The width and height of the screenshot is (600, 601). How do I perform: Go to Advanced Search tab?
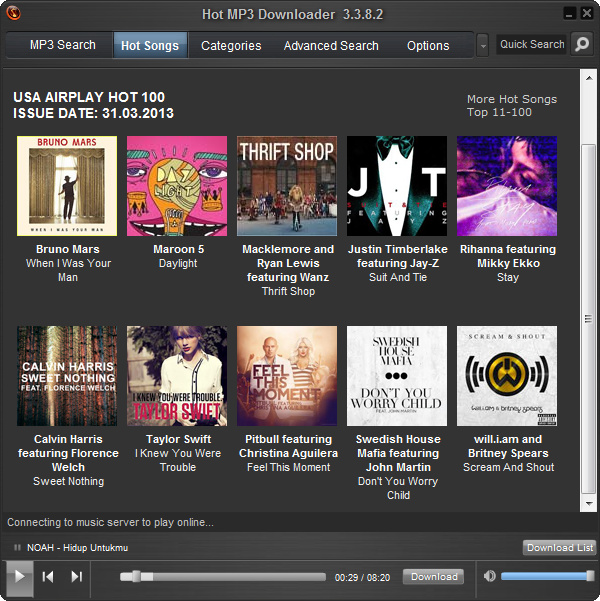click(331, 46)
